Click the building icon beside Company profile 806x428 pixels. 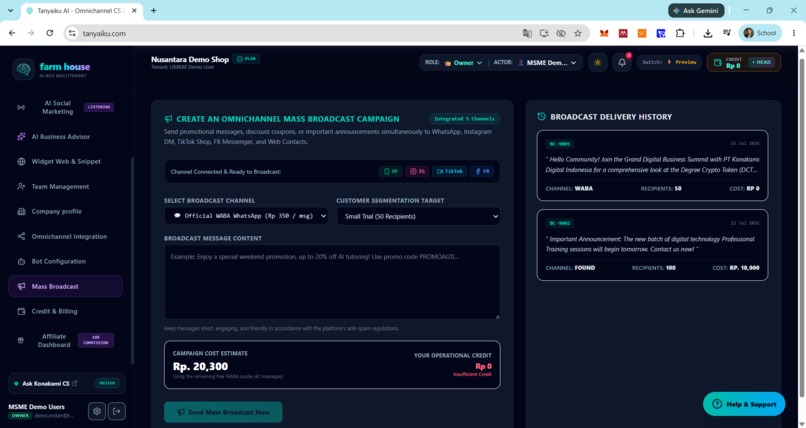(x=21, y=211)
